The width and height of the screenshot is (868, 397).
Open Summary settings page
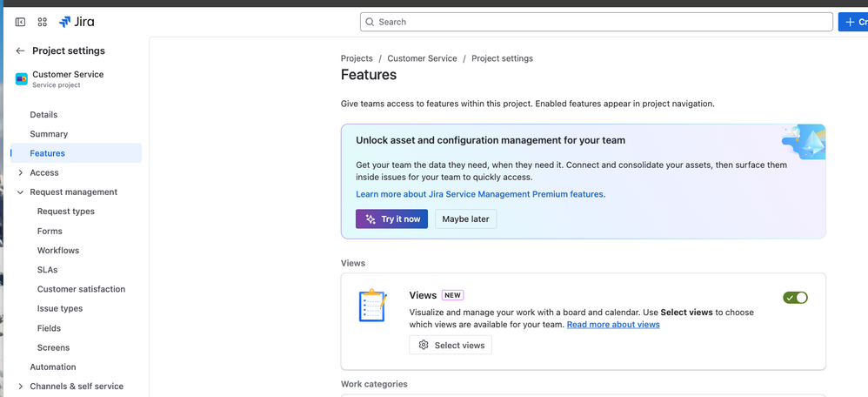pyautogui.click(x=76, y=134)
